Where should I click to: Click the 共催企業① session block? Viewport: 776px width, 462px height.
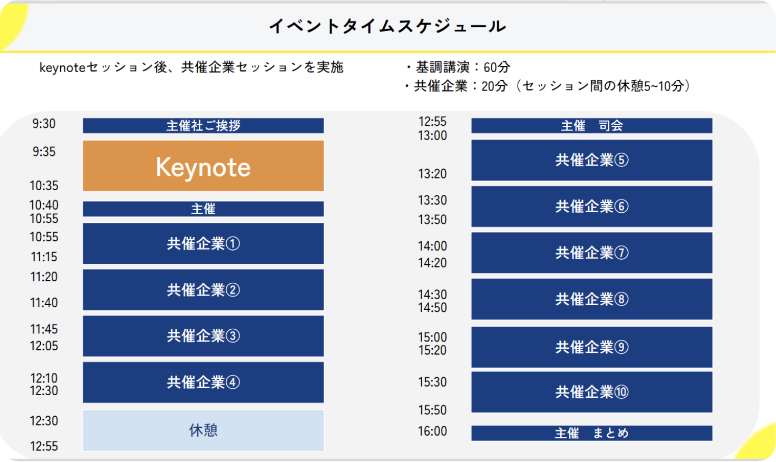[x=203, y=243]
